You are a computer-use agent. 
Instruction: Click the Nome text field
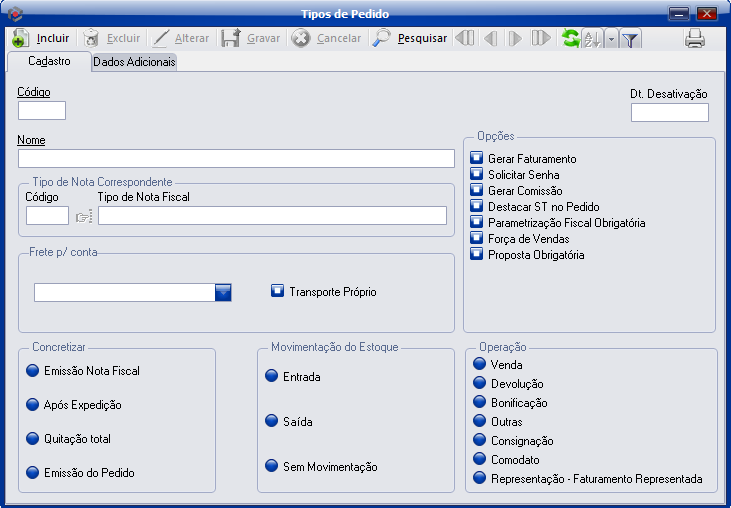[236, 158]
